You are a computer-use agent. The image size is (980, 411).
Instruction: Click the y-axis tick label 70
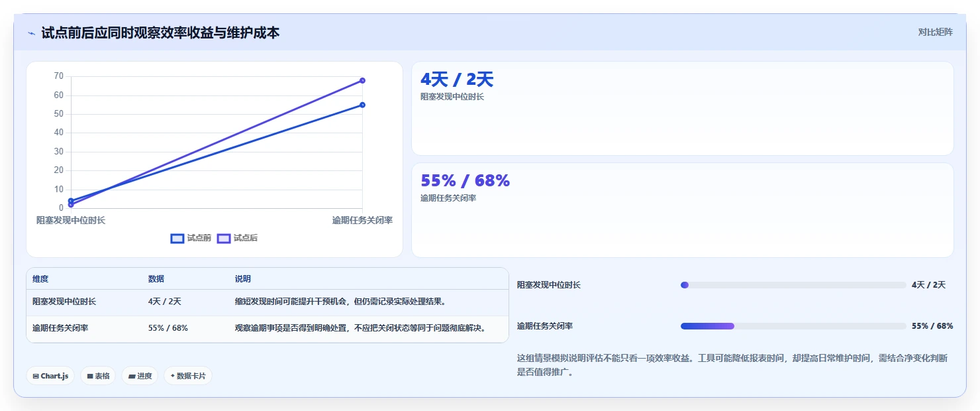59,76
